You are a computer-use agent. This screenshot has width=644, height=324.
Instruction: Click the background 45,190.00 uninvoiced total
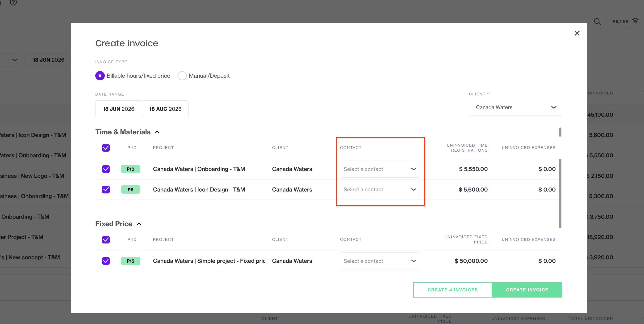tap(600, 115)
